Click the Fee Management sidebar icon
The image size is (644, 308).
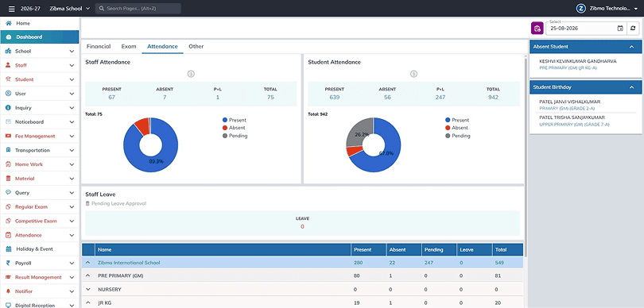pyautogui.click(x=8, y=137)
